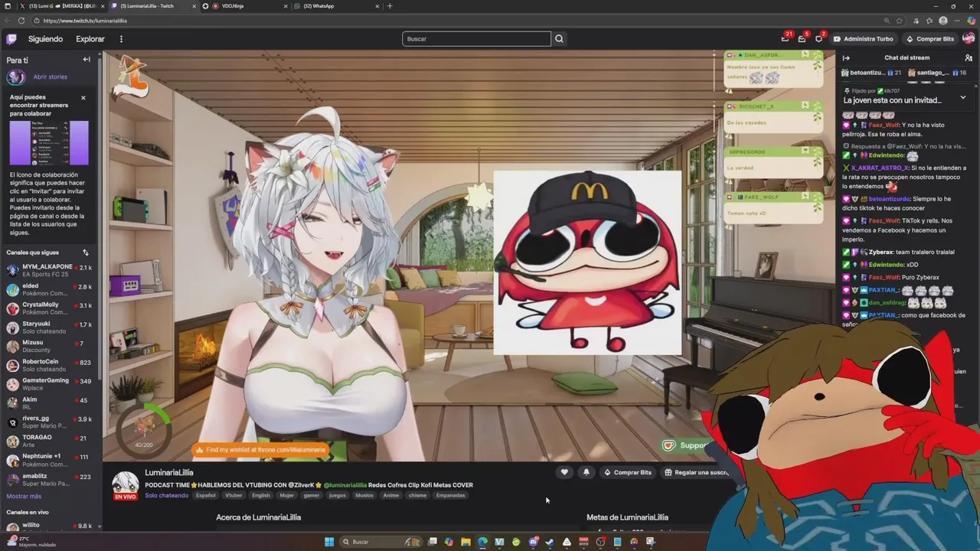Image resolution: width=980 pixels, height=551 pixels.
Task: Open the Twitch home logo
Action: pyautogui.click(x=11, y=39)
